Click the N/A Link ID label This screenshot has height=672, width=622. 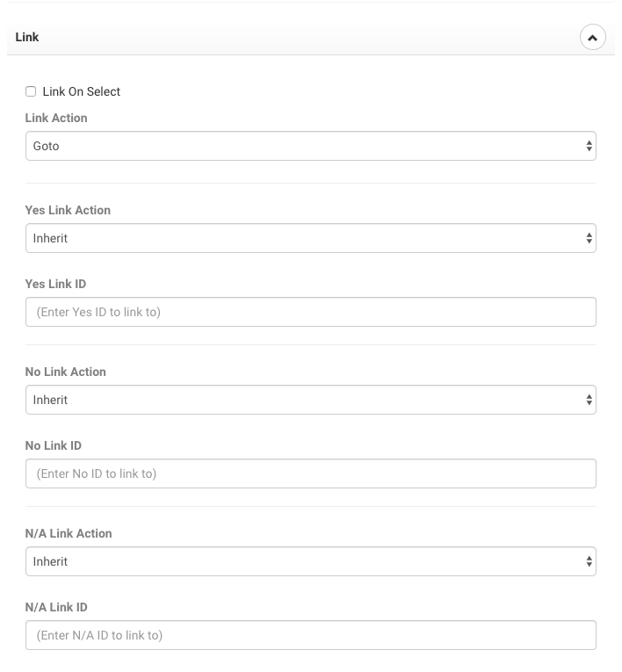click(x=56, y=607)
